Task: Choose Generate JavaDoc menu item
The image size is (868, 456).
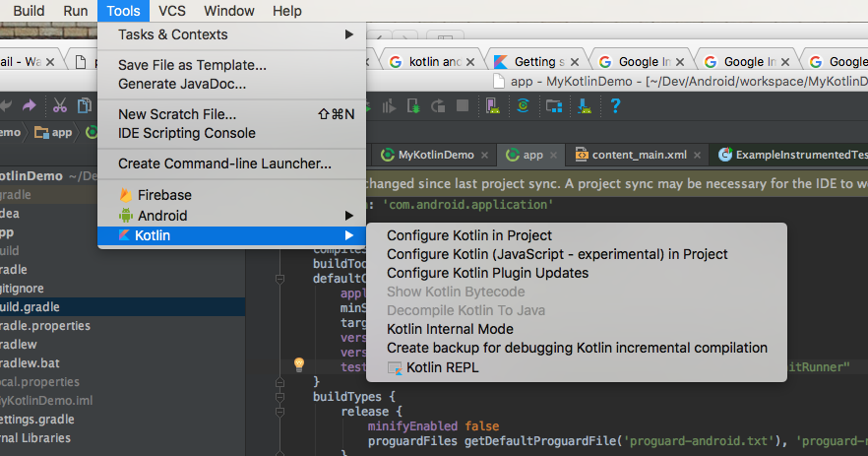Action: click(231, 85)
